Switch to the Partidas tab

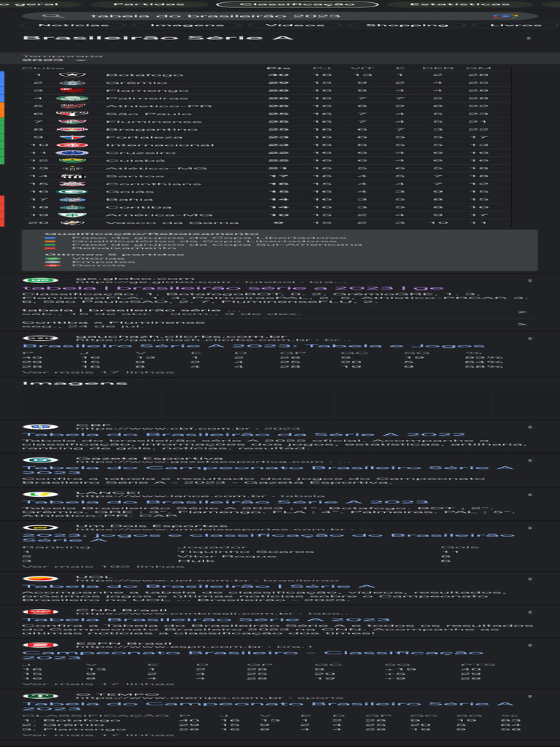(x=149, y=4)
